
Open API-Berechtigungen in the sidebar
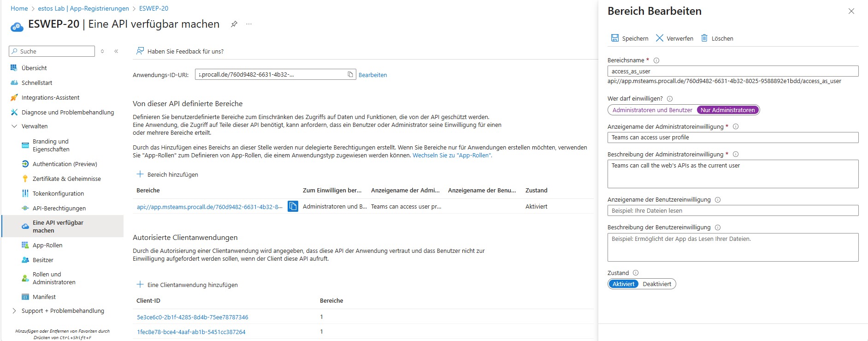(x=59, y=208)
